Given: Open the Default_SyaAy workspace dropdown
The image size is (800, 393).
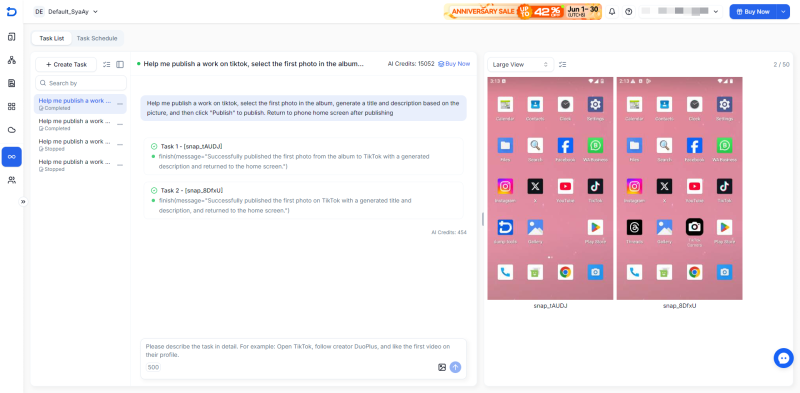Looking at the screenshot, I should (66, 12).
